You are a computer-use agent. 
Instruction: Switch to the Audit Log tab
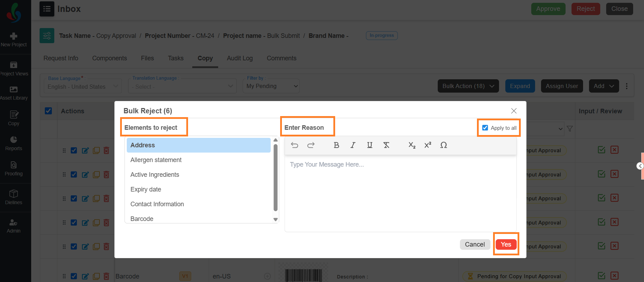[240, 58]
